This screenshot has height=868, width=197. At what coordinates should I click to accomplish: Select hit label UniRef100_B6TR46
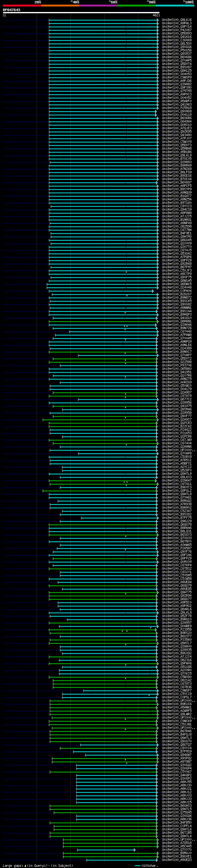click(x=177, y=732)
